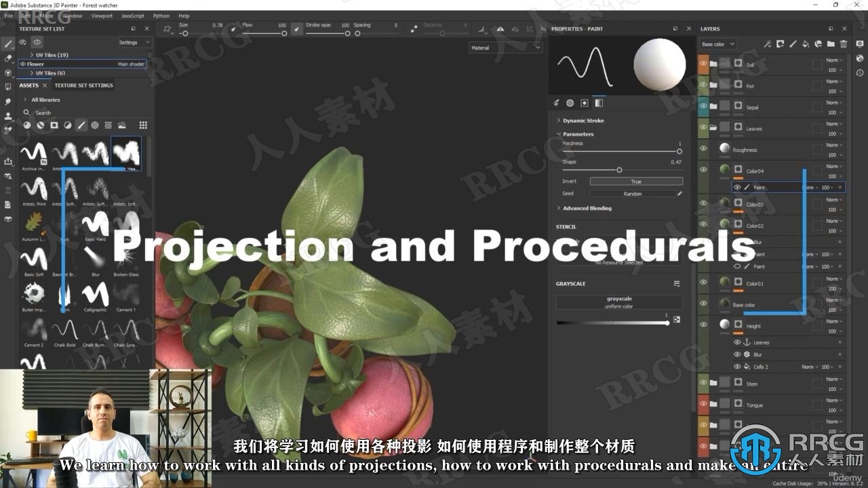Select the Paint brush tool in left toolbar
The image size is (868, 488).
click(8, 44)
